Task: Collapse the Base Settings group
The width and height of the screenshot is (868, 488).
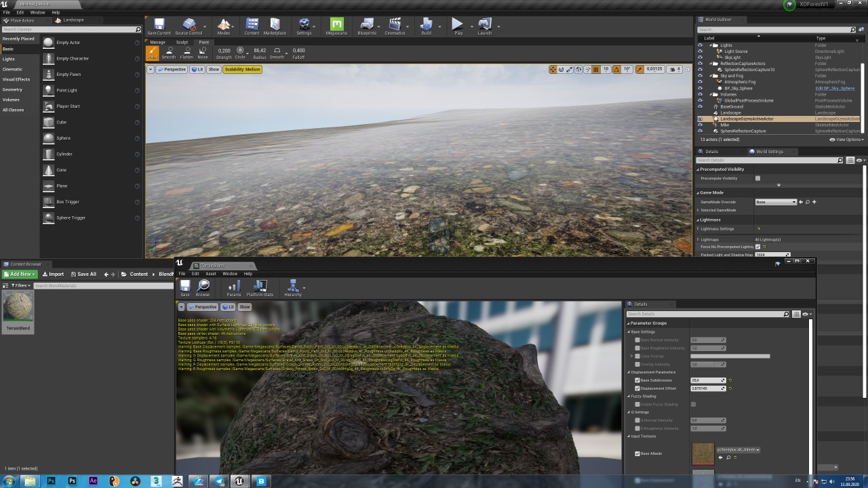Action: pos(629,332)
